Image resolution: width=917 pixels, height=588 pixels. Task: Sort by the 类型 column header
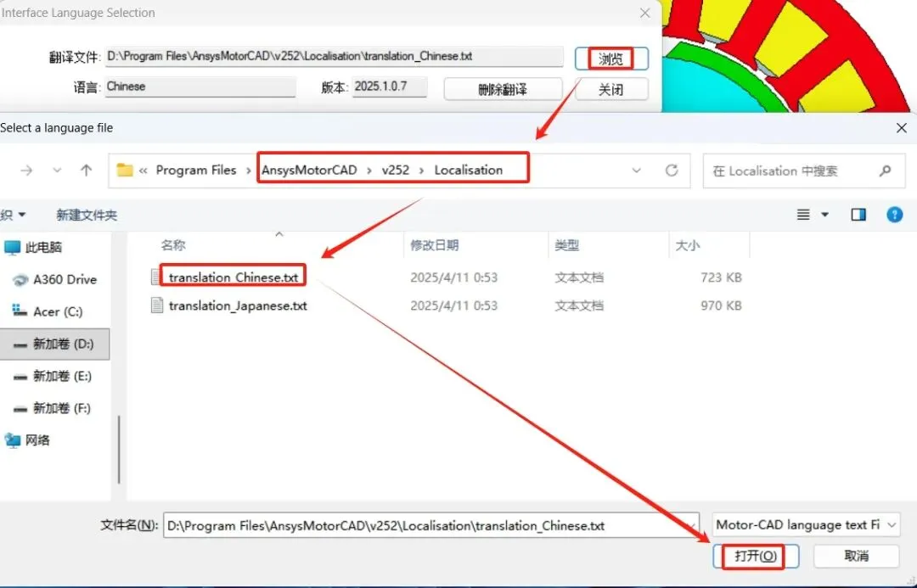[567, 245]
